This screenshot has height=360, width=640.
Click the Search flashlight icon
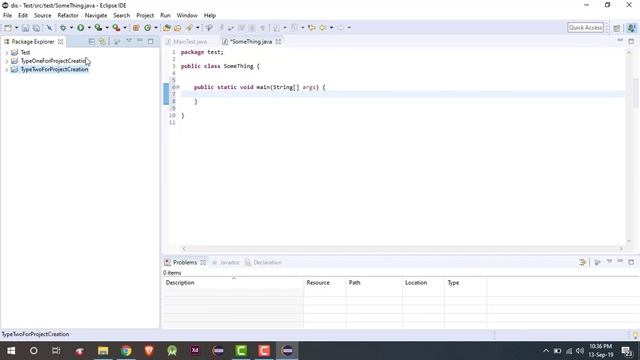coord(189,28)
